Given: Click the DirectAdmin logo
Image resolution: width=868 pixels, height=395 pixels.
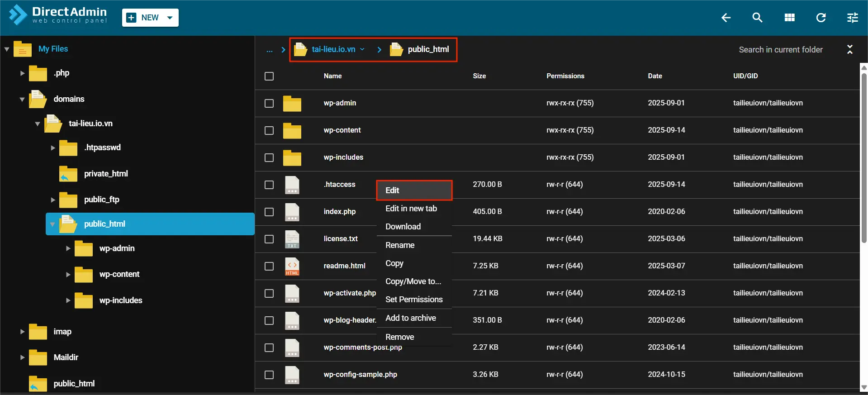Looking at the screenshot, I should [x=58, y=15].
